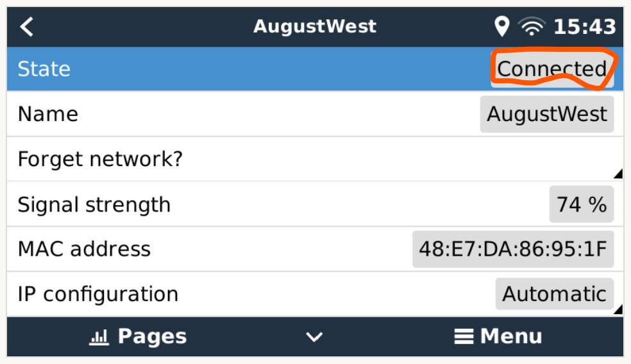Tap the bar chart icon beside Pages
The width and height of the screenshot is (631, 364).
[x=99, y=336]
